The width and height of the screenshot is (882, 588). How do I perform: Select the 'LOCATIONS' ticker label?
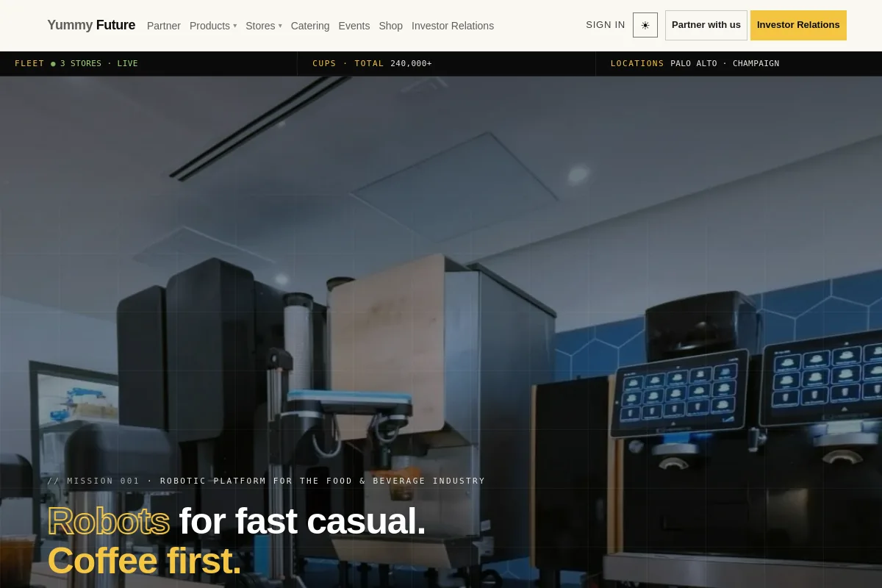pyautogui.click(x=637, y=64)
